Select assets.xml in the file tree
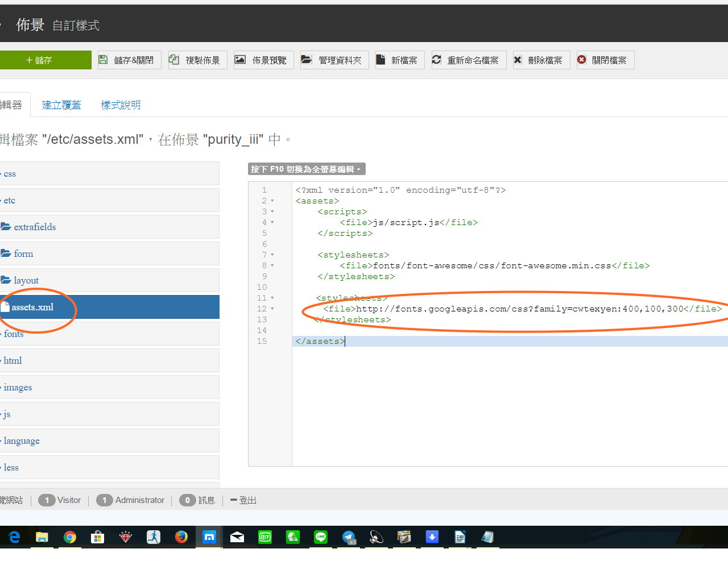The image size is (728, 582). (32, 307)
